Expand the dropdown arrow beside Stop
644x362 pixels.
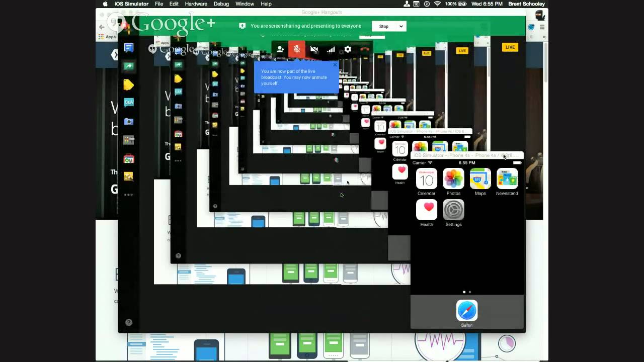[401, 26]
